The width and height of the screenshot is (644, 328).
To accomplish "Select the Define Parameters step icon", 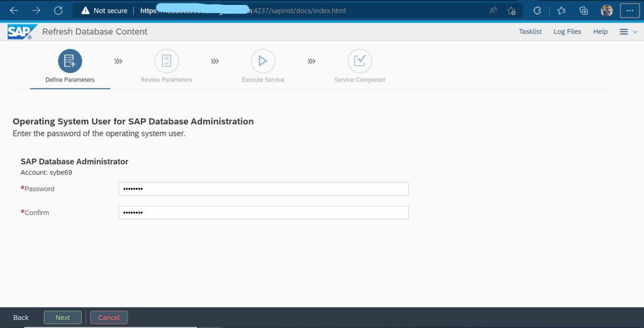I will (x=70, y=61).
